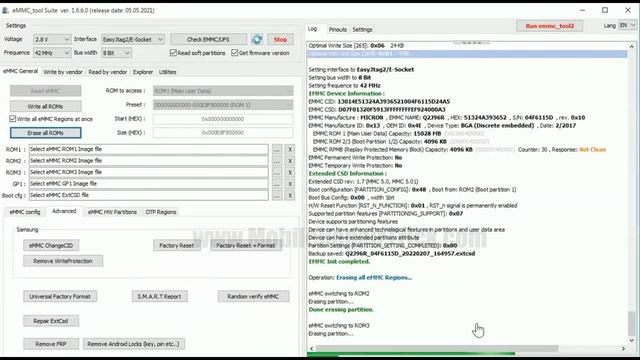Click Factory Reset + Format button
Screen dimensions: 640x360
tap(246, 245)
